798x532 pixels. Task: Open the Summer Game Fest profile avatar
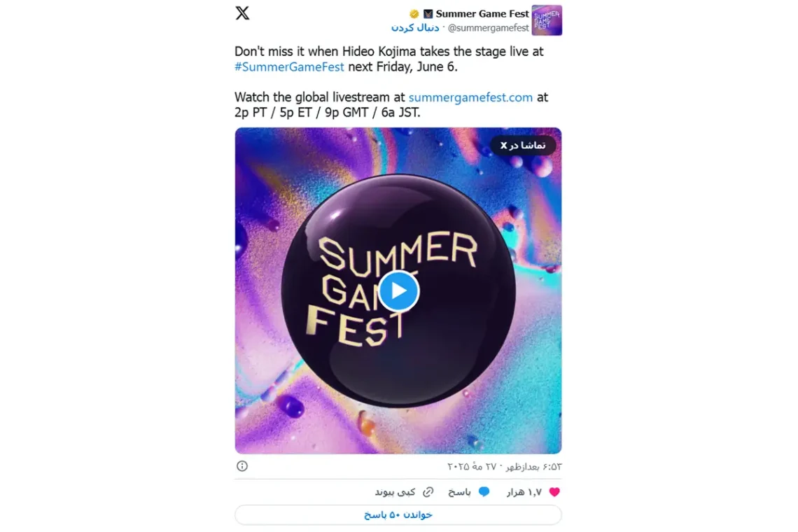tap(547, 20)
